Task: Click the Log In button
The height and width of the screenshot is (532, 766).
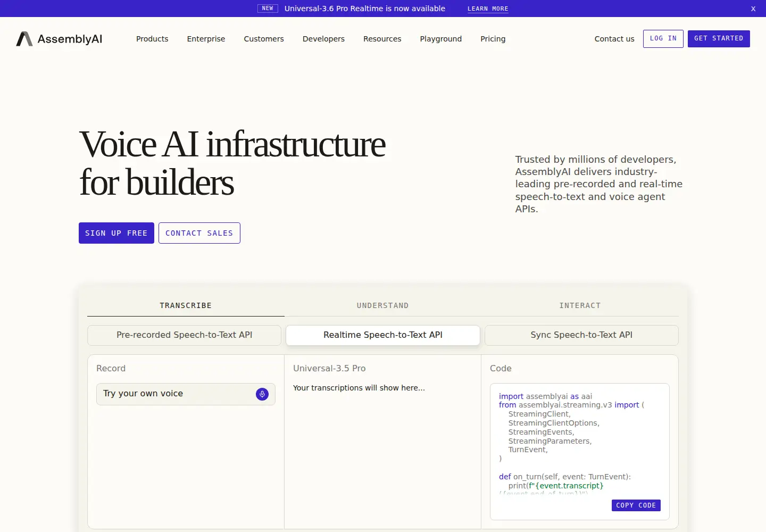Action: (x=663, y=39)
